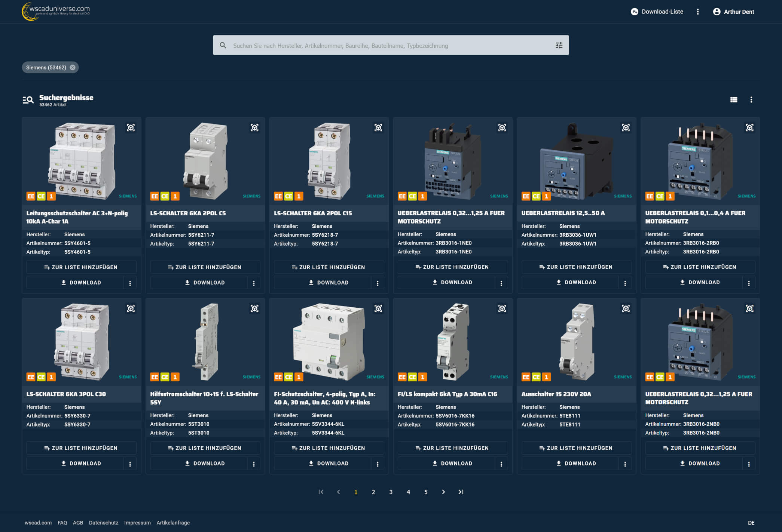Viewport: 782px width, 532px height.
Task: Click CE badge on 3RB3036-1UW1 card
Action: tap(536, 196)
